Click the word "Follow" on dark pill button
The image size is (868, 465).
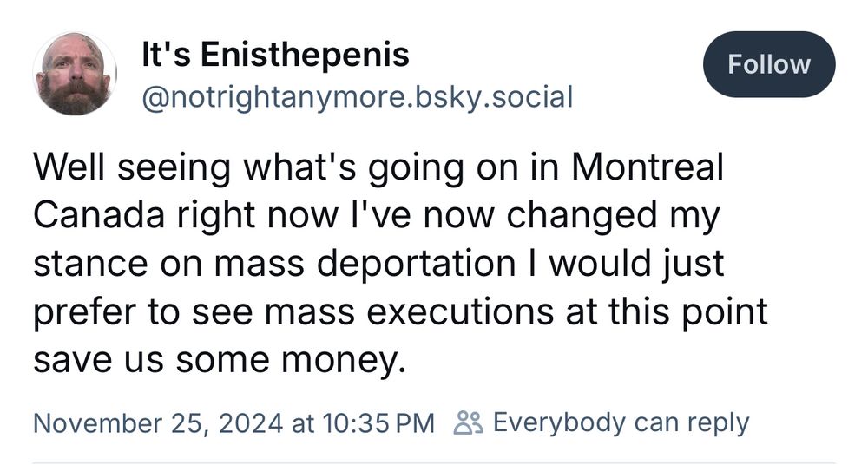click(768, 64)
